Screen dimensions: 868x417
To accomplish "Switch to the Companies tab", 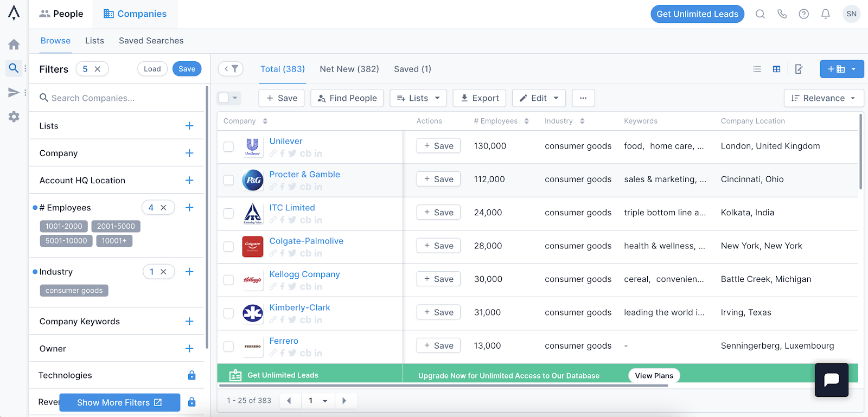I will point(135,14).
